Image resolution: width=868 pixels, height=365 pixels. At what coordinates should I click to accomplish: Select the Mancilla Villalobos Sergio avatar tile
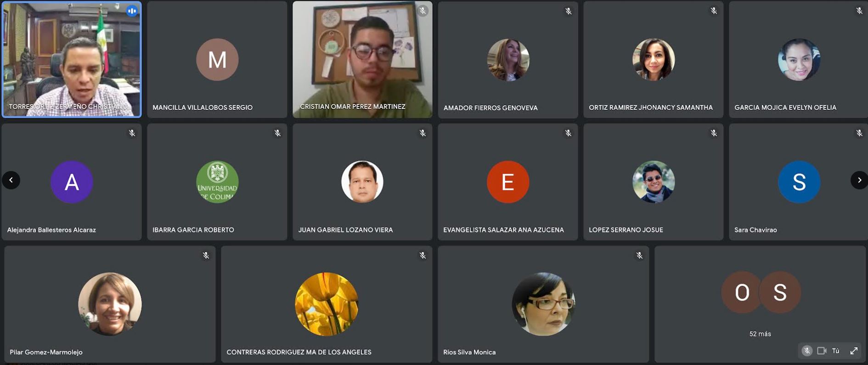pyautogui.click(x=217, y=60)
